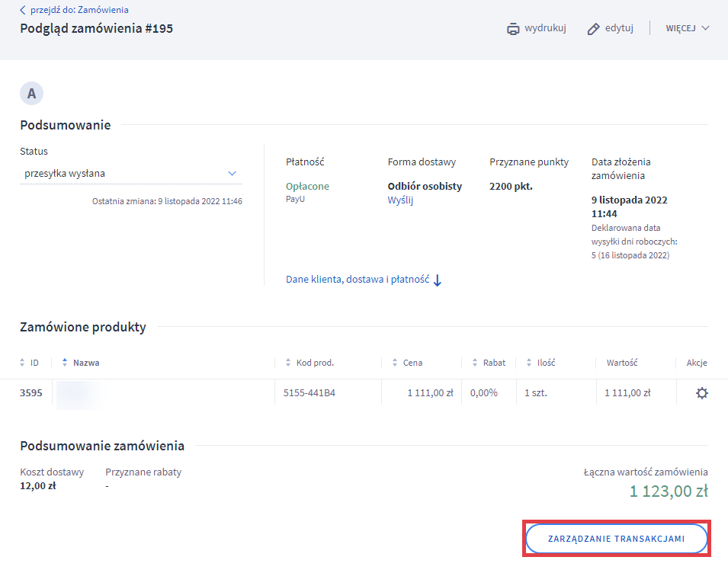This screenshot has height=573, width=728.
Task: Open the WIĘCEJ dropdown menu
Action: [x=685, y=28]
